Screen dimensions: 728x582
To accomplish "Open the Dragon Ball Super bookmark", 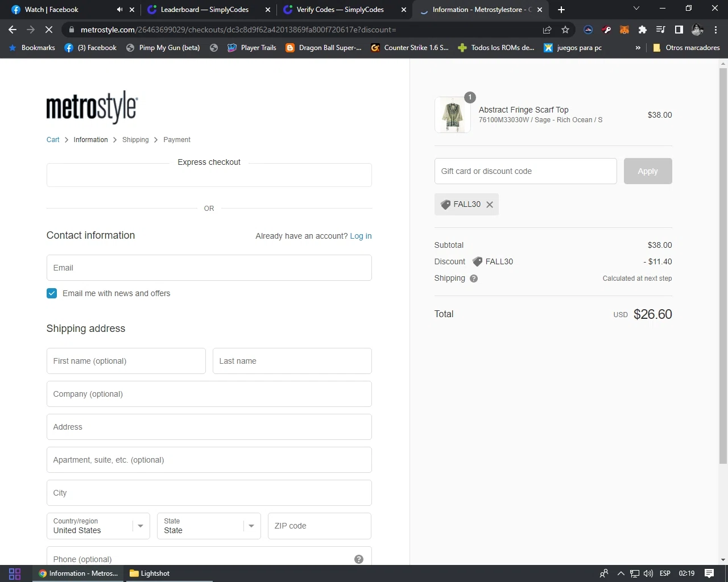I will pos(324,48).
